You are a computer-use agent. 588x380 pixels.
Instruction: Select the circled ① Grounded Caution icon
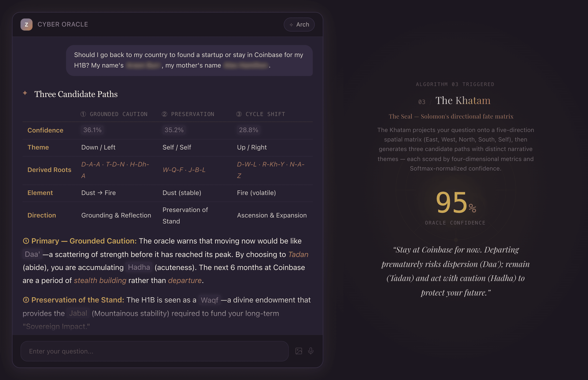coord(83,114)
